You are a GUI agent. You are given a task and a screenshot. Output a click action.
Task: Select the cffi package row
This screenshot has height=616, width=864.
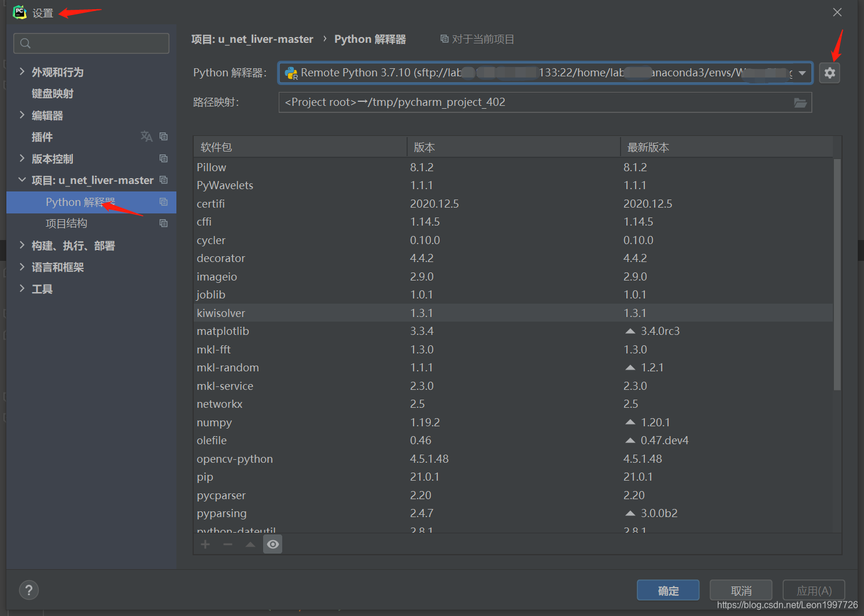point(514,222)
